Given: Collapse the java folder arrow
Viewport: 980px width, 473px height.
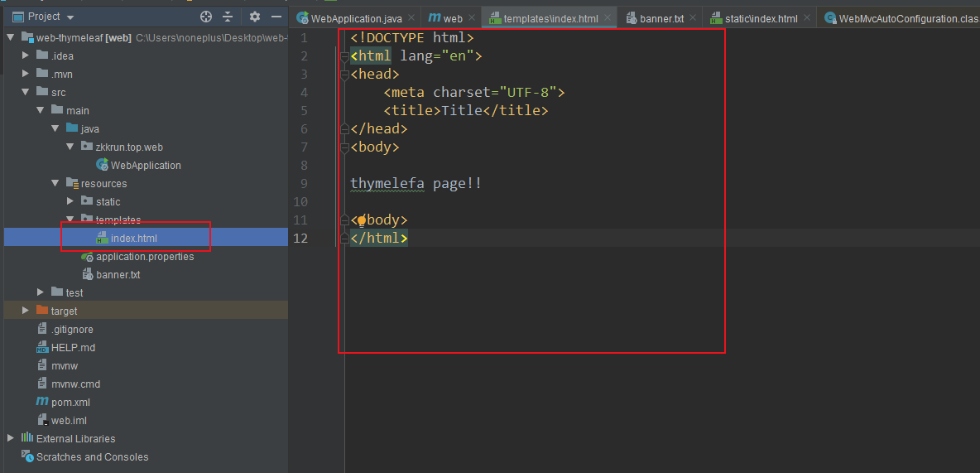Looking at the screenshot, I should [55, 129].
